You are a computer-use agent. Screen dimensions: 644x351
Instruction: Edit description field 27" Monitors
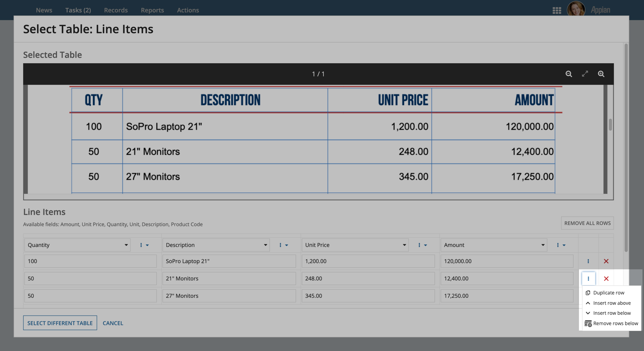click(x=229, y=296)
